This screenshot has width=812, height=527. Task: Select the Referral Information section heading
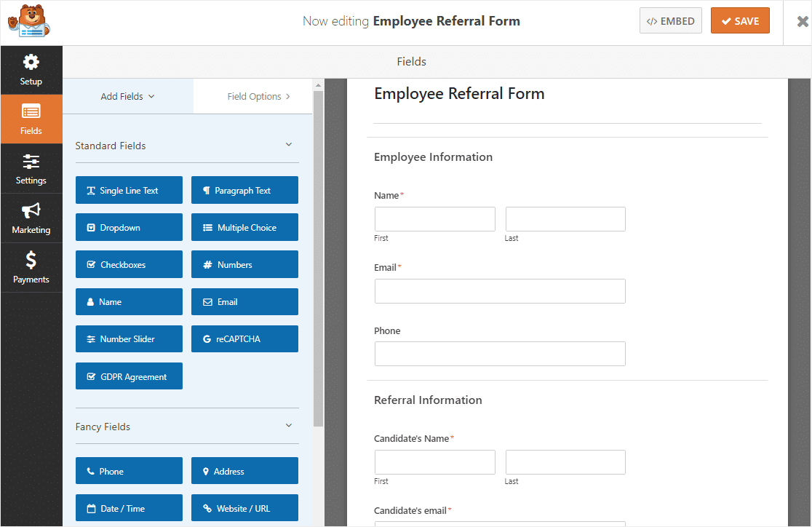pyautogui.click(x=429, y=400)
